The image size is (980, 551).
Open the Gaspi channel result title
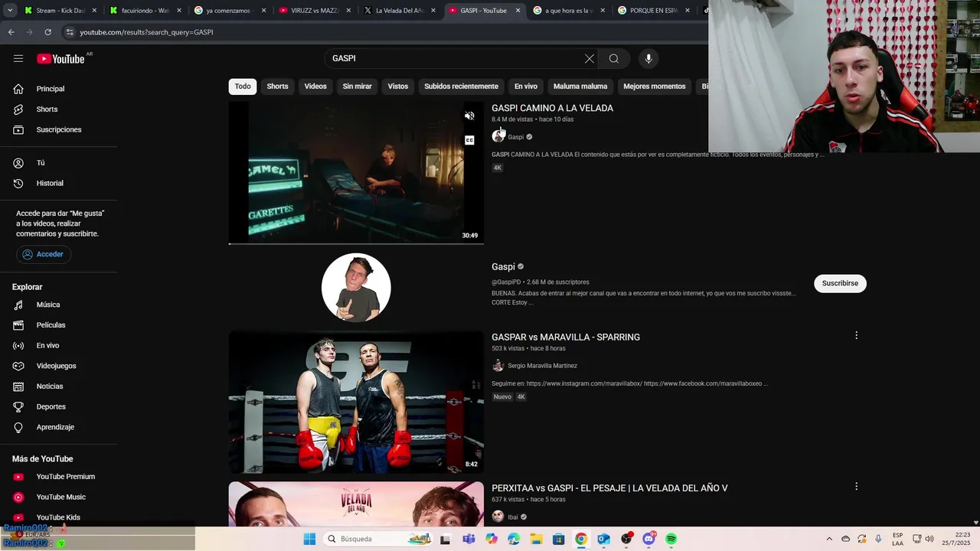[x=503, y=266]
